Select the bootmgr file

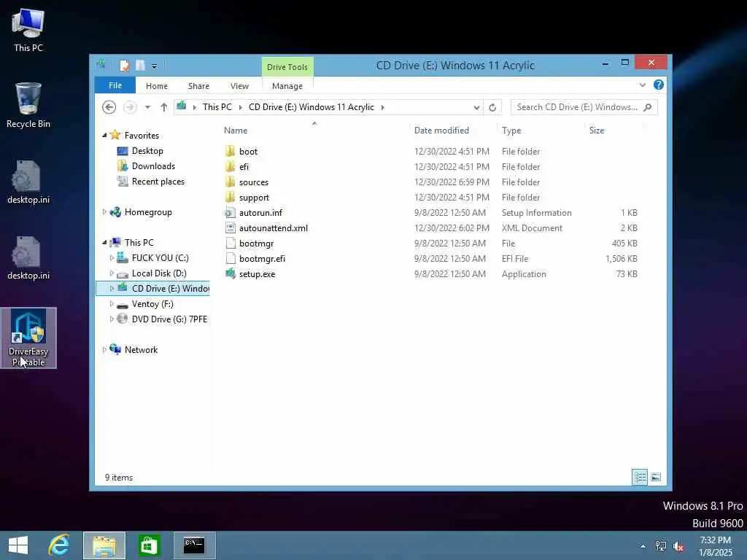256,244
